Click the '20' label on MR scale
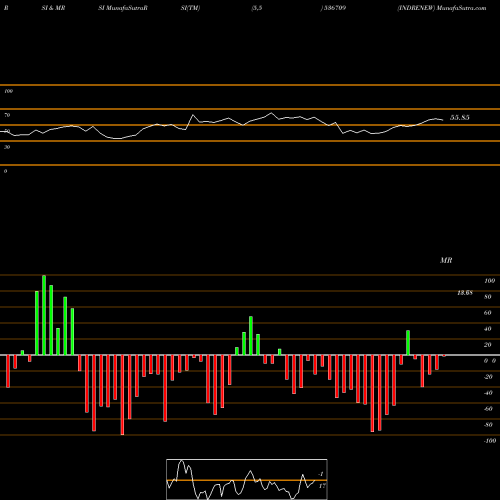The width and height of the screenshot is (500, 500). 488,345
